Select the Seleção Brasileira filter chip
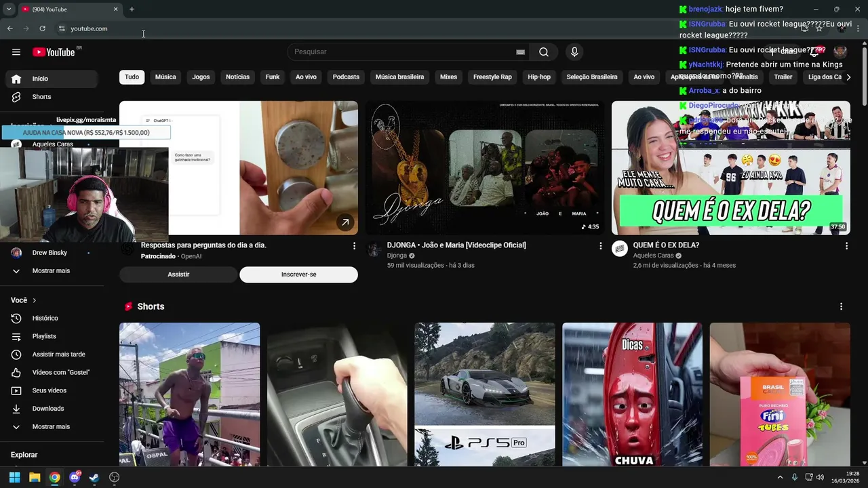868x488 pixels. (592, 77)
